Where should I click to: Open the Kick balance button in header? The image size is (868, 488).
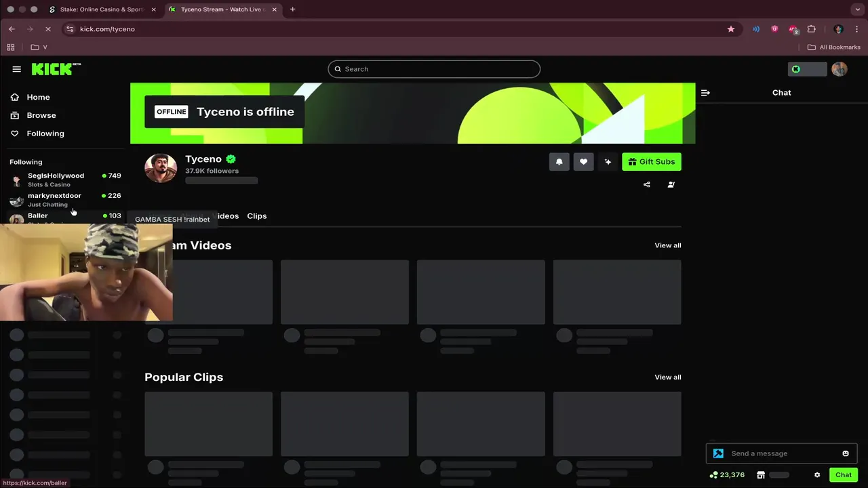tap(807, 69)
